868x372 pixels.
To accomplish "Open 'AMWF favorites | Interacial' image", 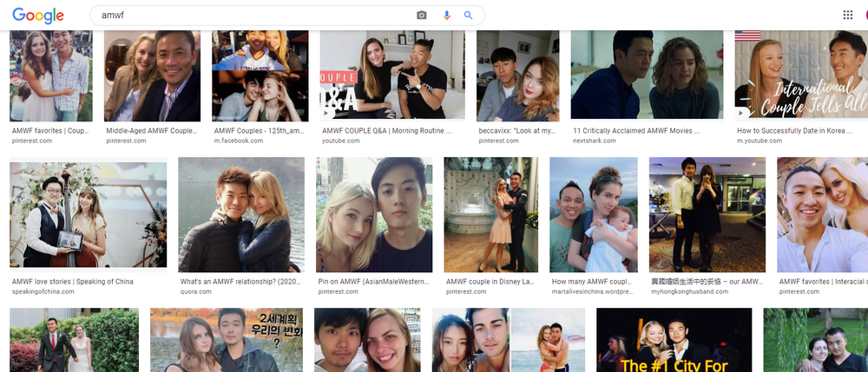I will tap(823, 214).
